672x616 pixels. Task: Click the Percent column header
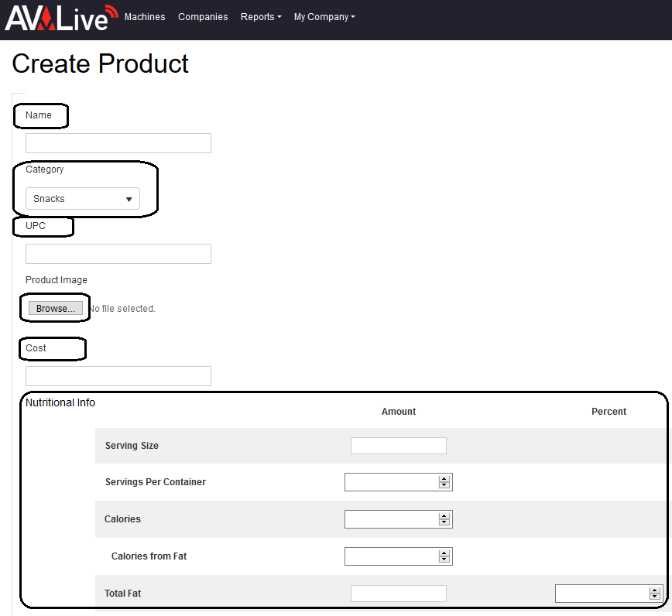pos(609,411)
